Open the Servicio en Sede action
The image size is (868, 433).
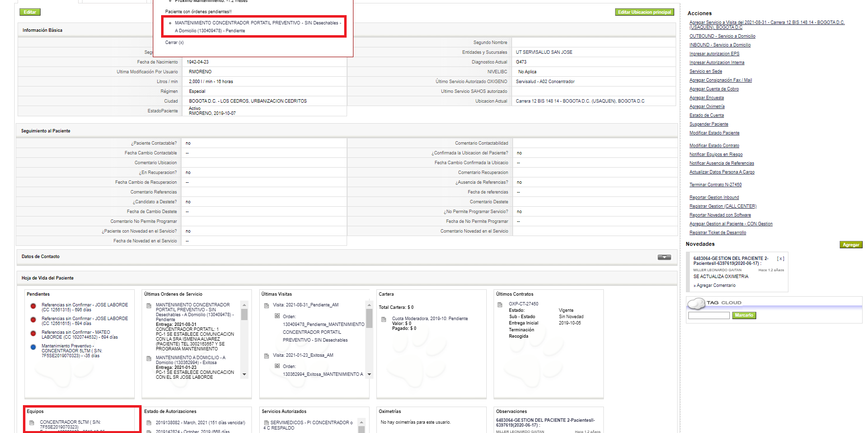pyautogui.click(x=705, y=71)
